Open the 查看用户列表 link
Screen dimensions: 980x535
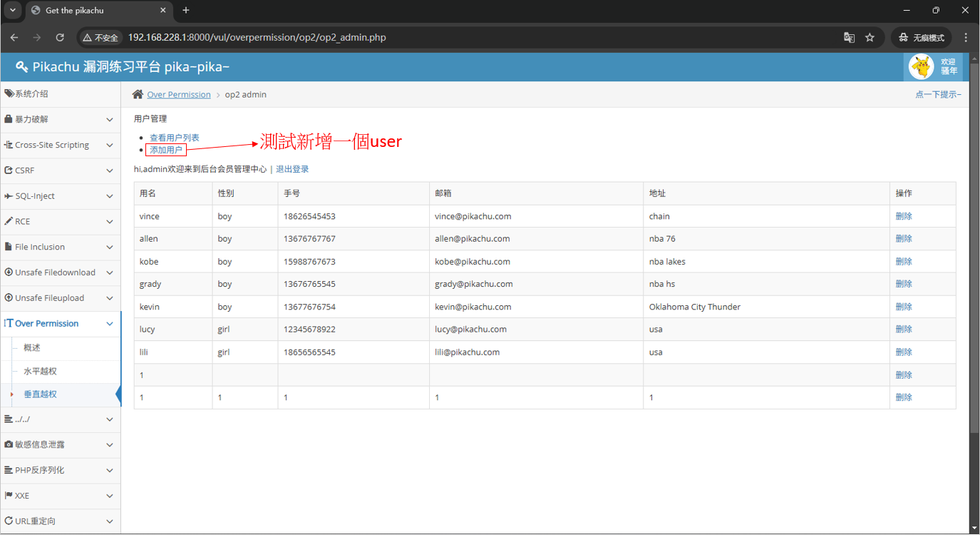175,138
